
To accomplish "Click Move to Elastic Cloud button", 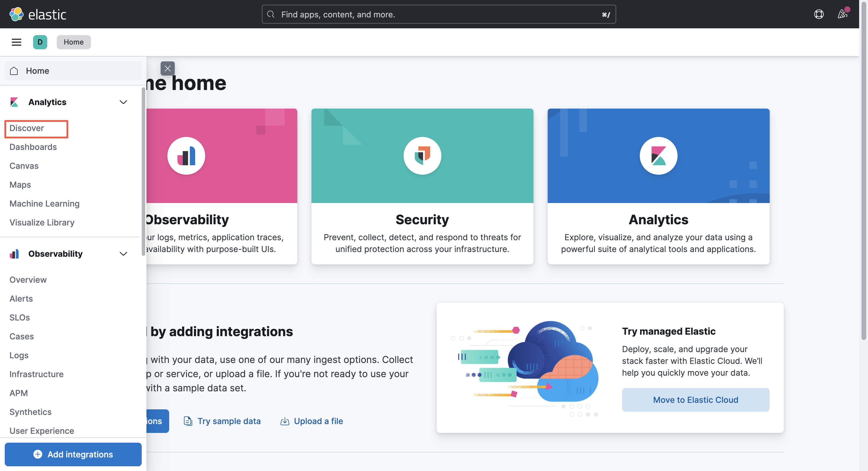I will [x=696, y=400].
